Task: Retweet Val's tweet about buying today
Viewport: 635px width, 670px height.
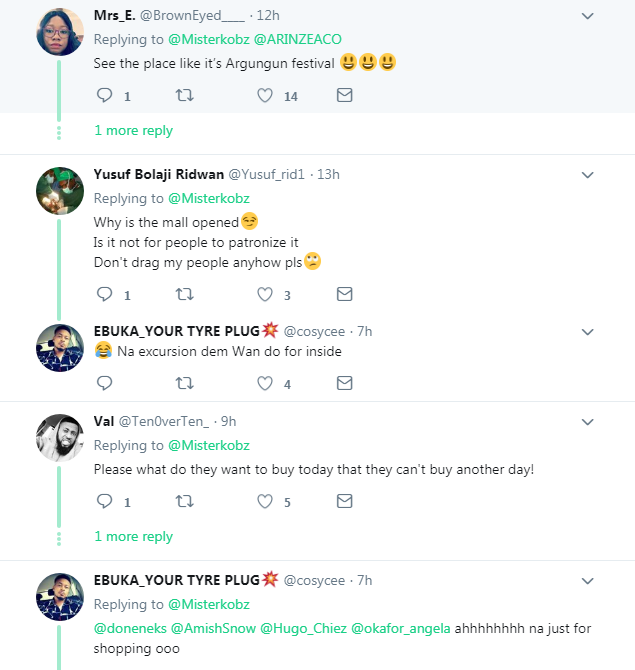Action: (x=184, y=502)
